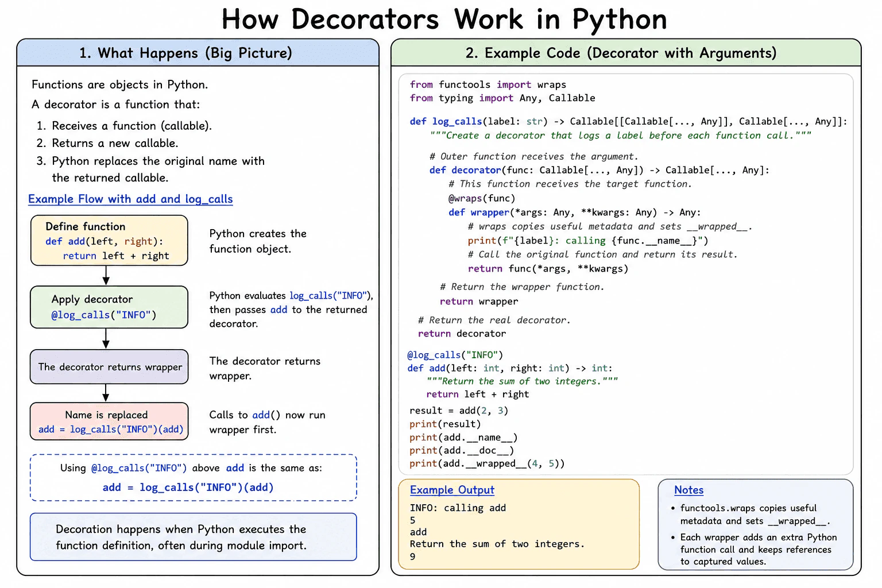
Task: Click list item '2. Returns a new callable.'
Action: point(107,143)
